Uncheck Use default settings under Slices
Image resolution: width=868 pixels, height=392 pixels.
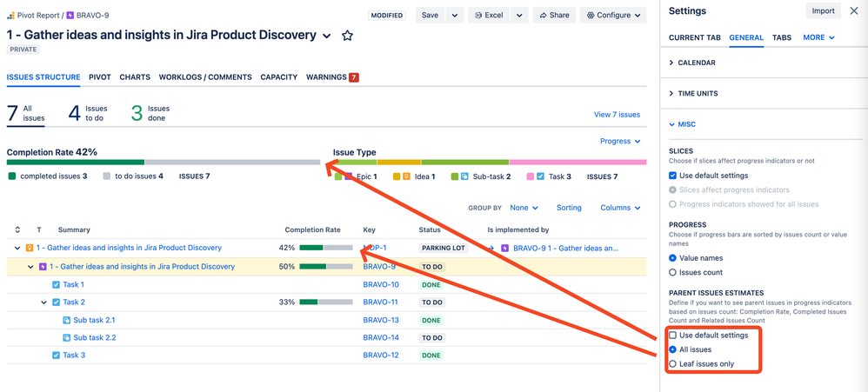pyautogui.click(x=672, y=176)
